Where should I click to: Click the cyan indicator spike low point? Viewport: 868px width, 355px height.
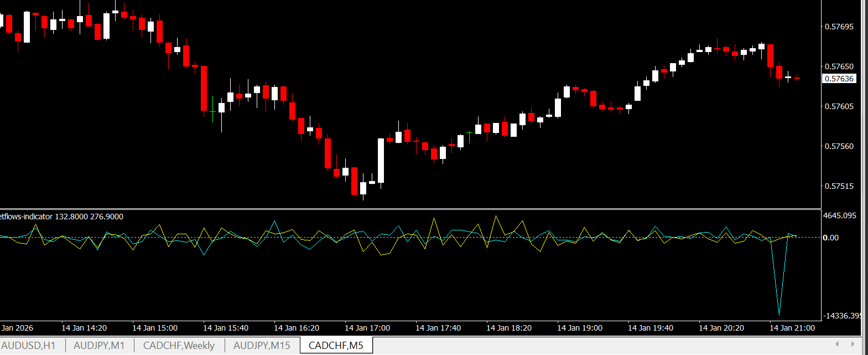pos(779,314)
